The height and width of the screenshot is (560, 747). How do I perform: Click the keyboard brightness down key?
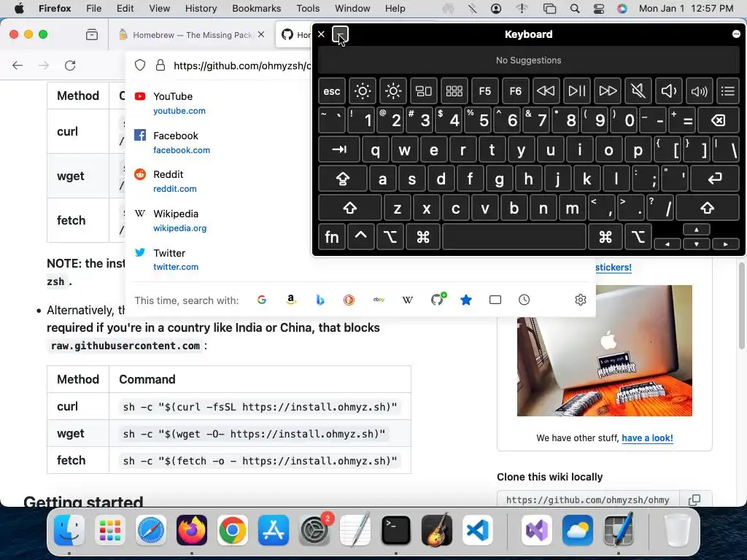click(x=362, y=91)
